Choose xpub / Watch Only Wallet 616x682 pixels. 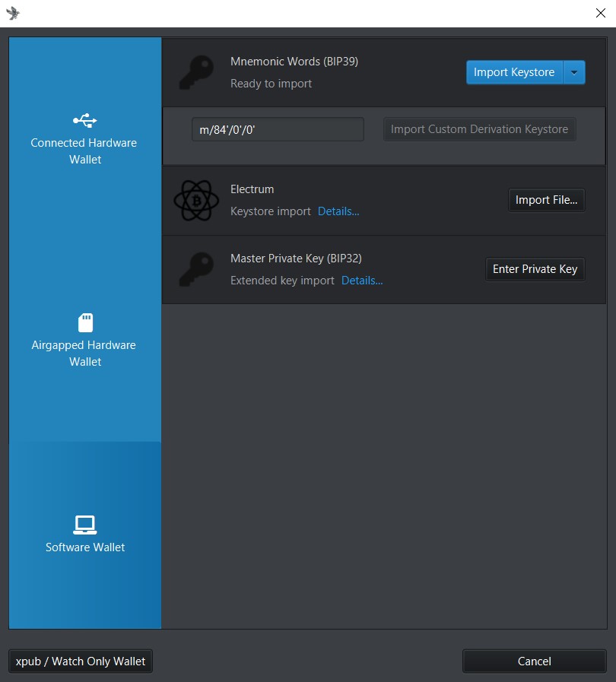tap(81, 661)
